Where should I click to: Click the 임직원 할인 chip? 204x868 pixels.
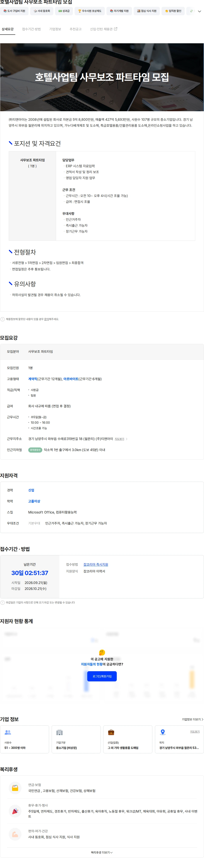tap(173, 11)
